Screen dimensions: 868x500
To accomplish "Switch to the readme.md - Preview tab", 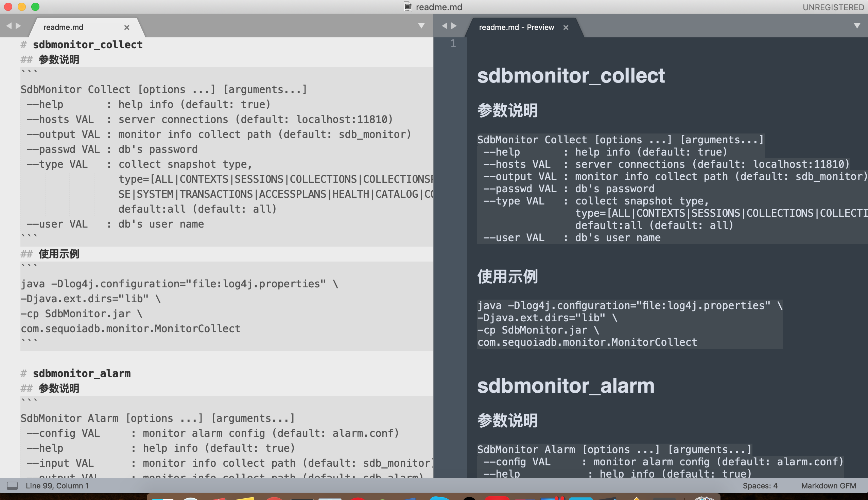I will 516,27.
